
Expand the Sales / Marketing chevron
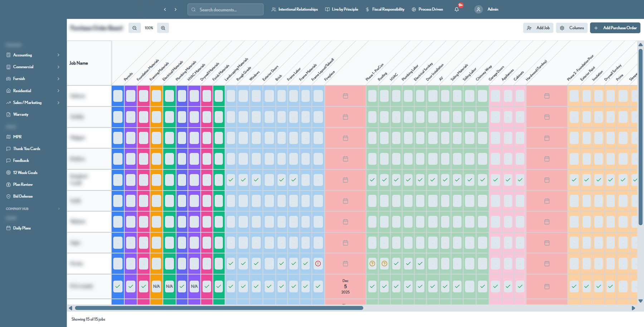click(x=58, y=103)
